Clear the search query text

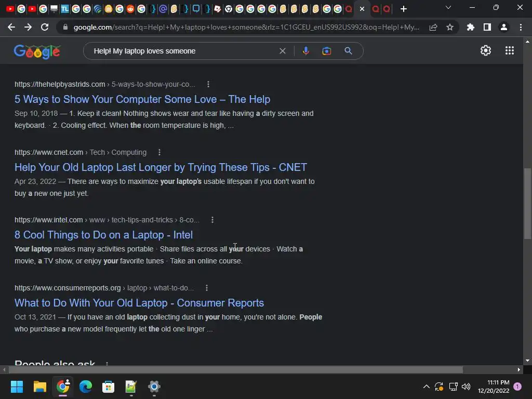[x=282, y=51]
